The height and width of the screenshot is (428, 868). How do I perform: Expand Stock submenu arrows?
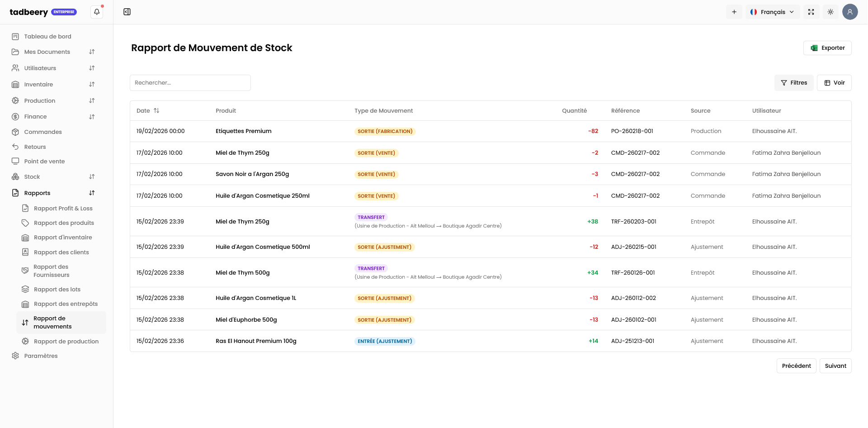click(x=92, y=177)
